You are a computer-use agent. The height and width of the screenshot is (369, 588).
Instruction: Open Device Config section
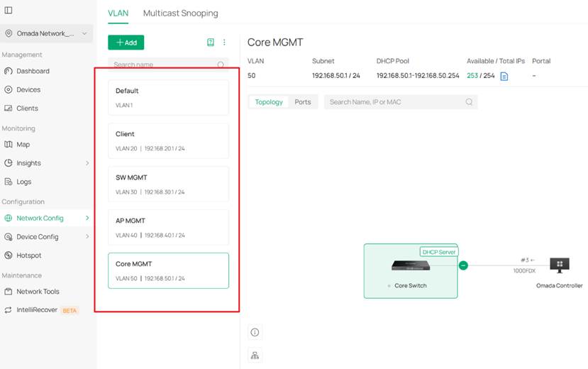point(37,236)
